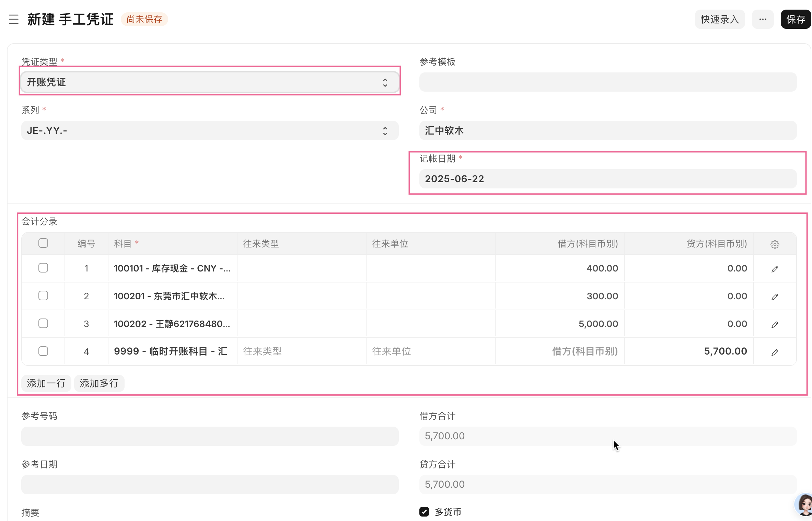The height and width of the screenshot is (521, 812).
Task: Click pencil icon for row 2
Action: (775, 297)
